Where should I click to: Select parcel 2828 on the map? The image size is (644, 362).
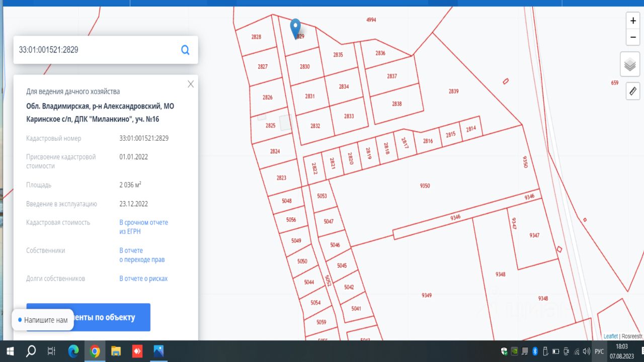pyautogui.click(x=256, y=37)
